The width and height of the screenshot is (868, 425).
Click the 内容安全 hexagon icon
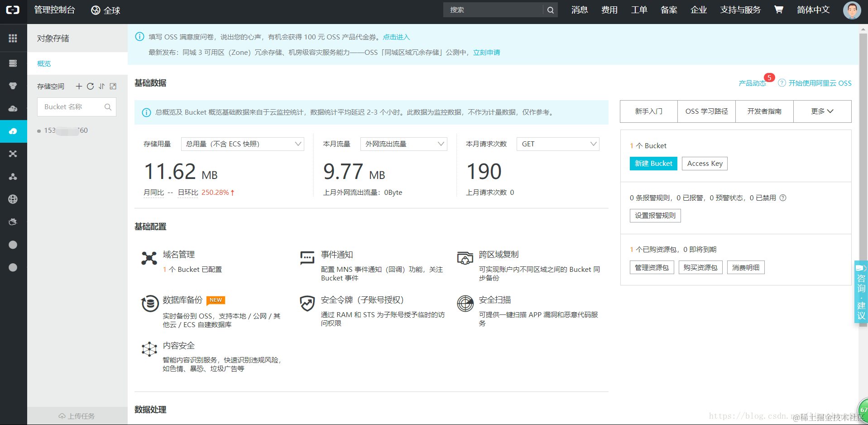coord(149,349)
